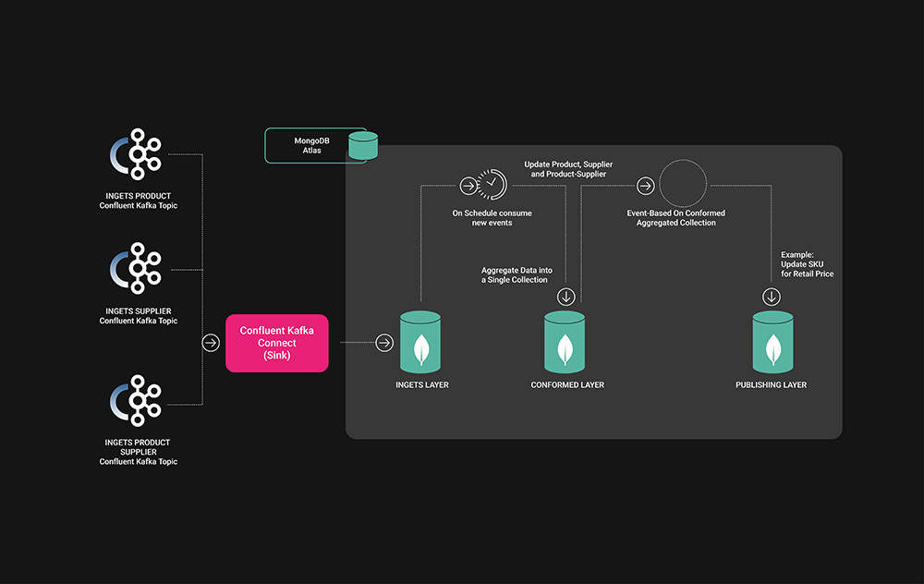Click 'Update Product, Supplier and Product-Supplier' text
Viewport: 924px width, 584px height.
[x=568, y=169]
